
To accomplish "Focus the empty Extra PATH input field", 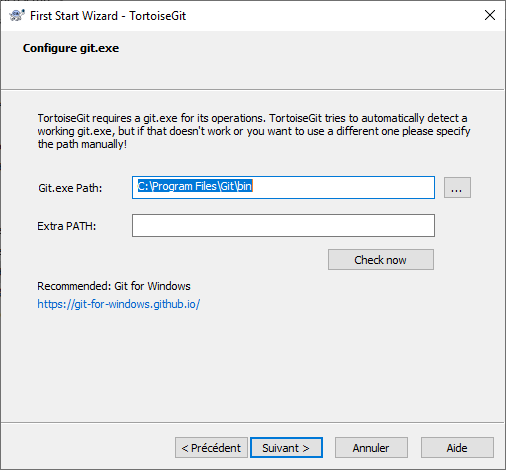I will coord(283,225).
